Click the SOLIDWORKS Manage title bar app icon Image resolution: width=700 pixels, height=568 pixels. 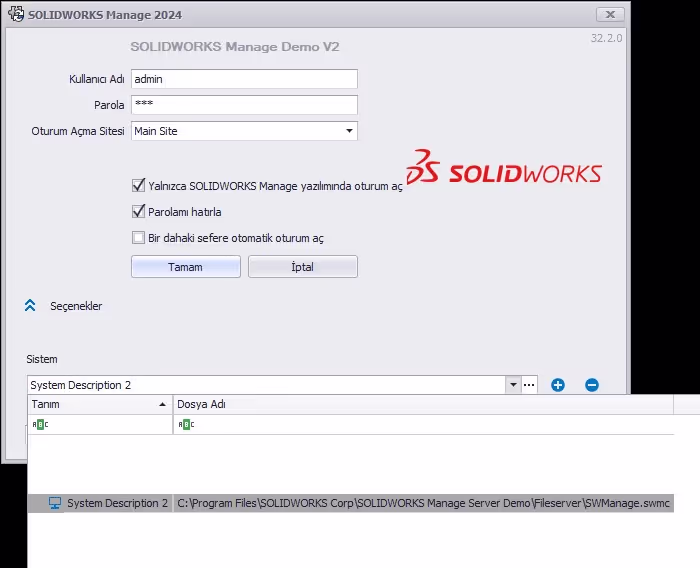click(x=16, y=14)
